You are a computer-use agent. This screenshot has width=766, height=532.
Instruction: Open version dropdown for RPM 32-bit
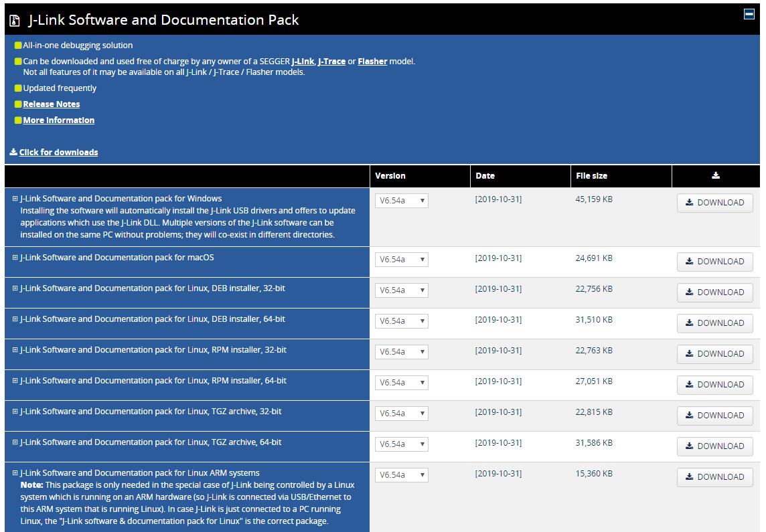tap(402, 351)
